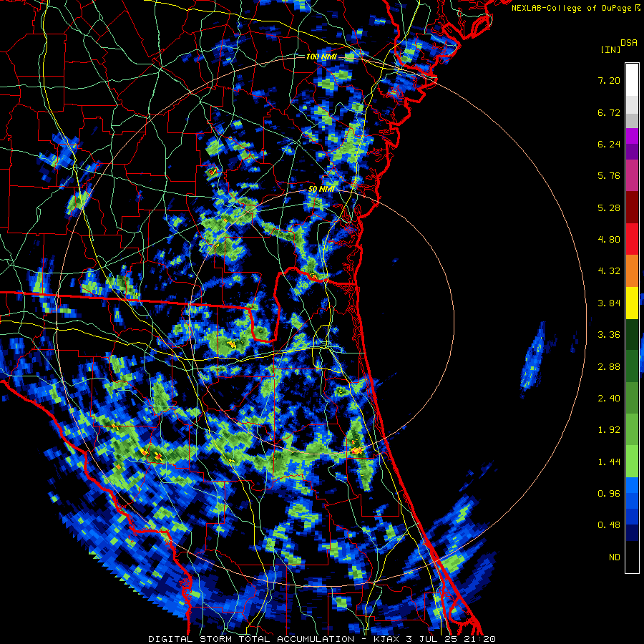Select the 2.40 legend value
Screen dimensions: 644x644
click(609, 399)
